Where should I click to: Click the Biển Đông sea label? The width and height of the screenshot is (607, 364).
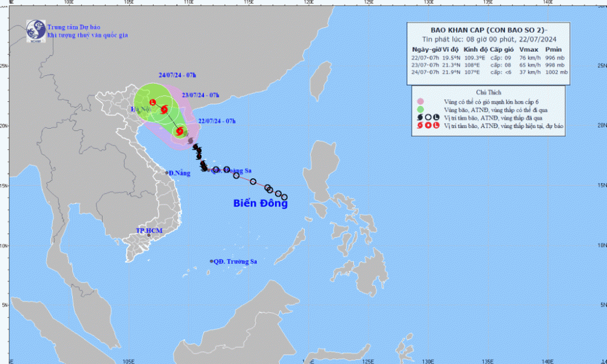260,204
